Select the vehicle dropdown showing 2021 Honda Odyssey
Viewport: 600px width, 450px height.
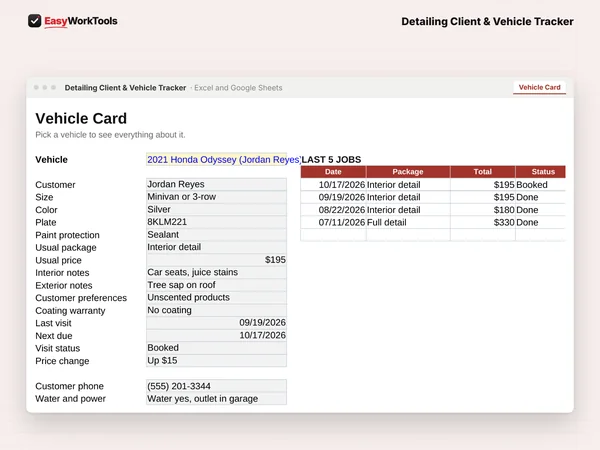tap(217, 160)
